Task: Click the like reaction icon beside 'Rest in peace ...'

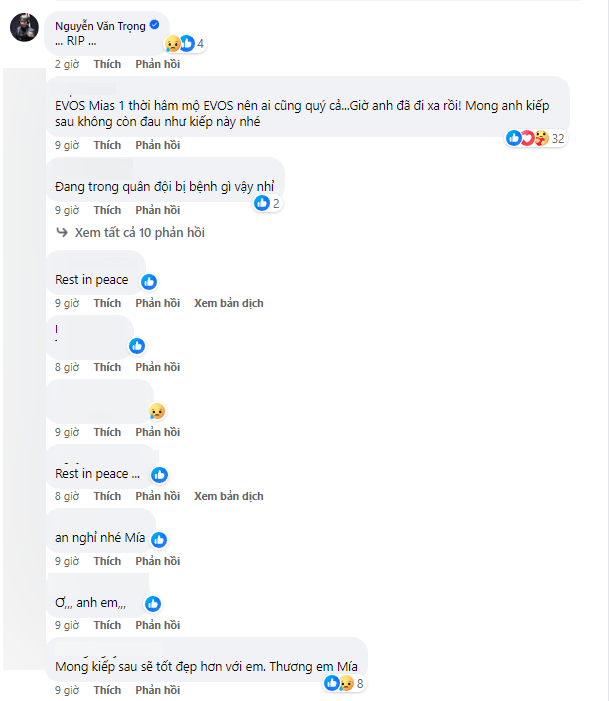Action: pos(159,475)
